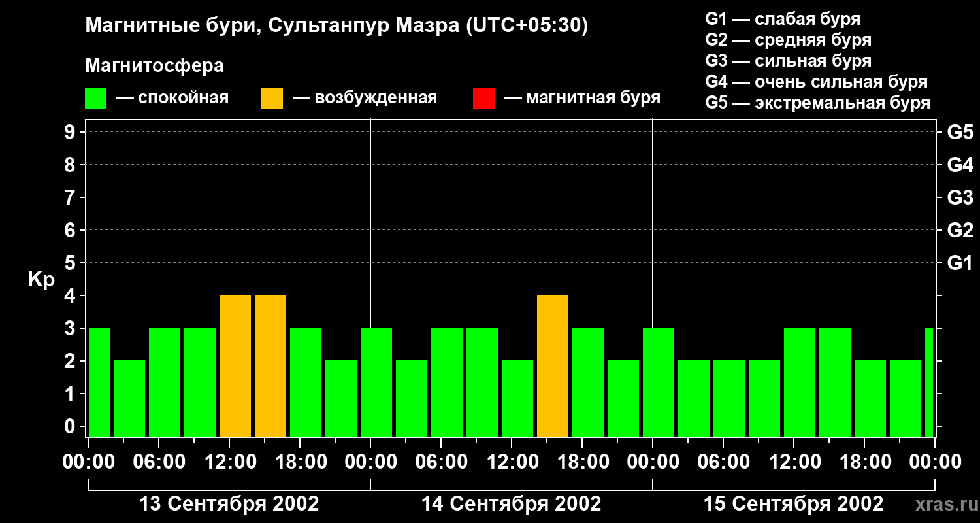Click 'G1 — слабая буря' legend line

click(x=783, y=19)
